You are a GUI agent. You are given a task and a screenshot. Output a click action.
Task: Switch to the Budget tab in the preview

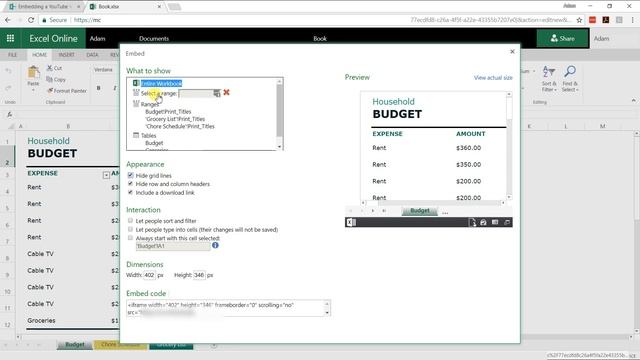(420, 211)
